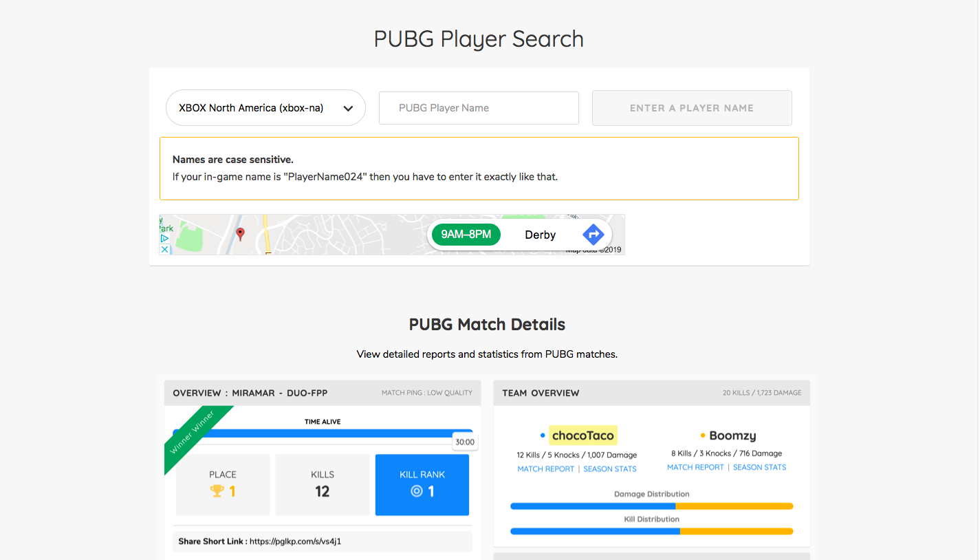
Task: Click the Winner Winner green ribbon
Action: [194, 435]
